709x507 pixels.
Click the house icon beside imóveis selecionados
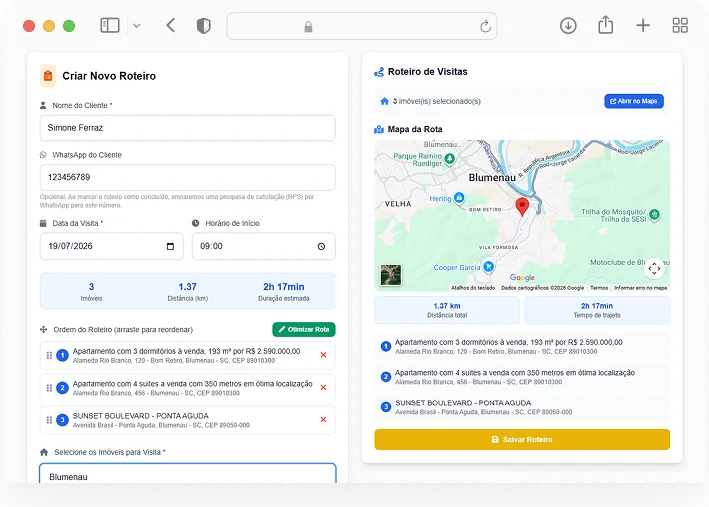point(384,101)
